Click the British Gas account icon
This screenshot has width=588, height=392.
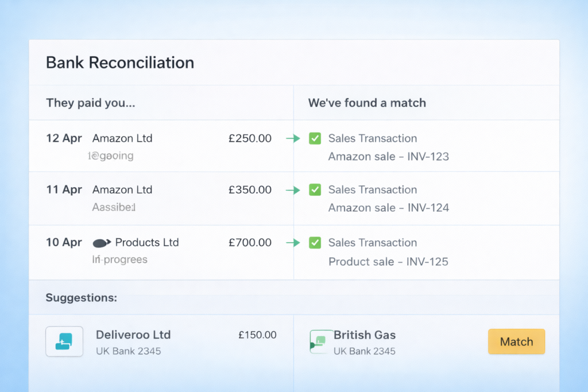tap(319, 341)
